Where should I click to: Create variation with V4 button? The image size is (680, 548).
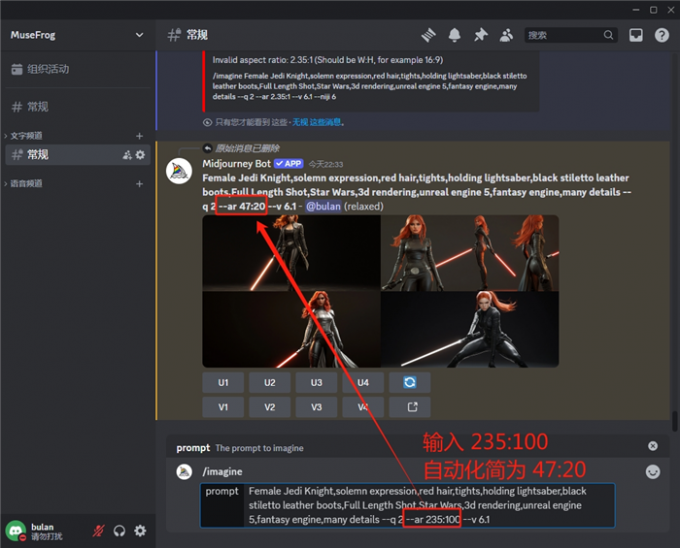coord(363,407)
